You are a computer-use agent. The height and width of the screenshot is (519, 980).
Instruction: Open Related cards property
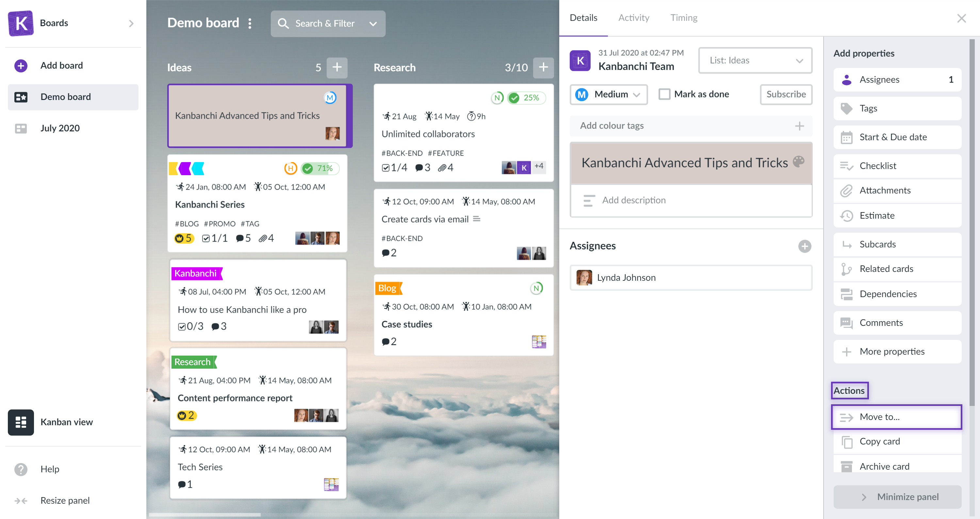(897, 269)
